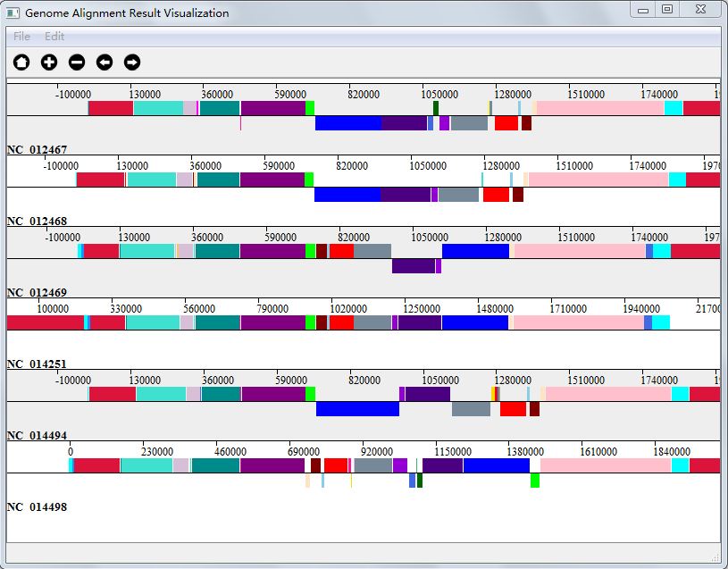The width and height of the screenshot is (728, 569).
Task: Click 1050000 ruler mark in NC_012467 track
Action: (439, 94)
